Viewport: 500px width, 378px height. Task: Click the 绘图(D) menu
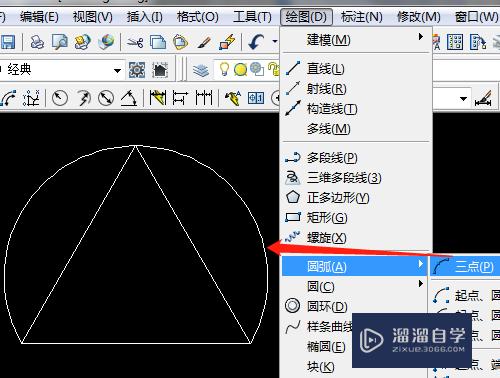(306, 16)
